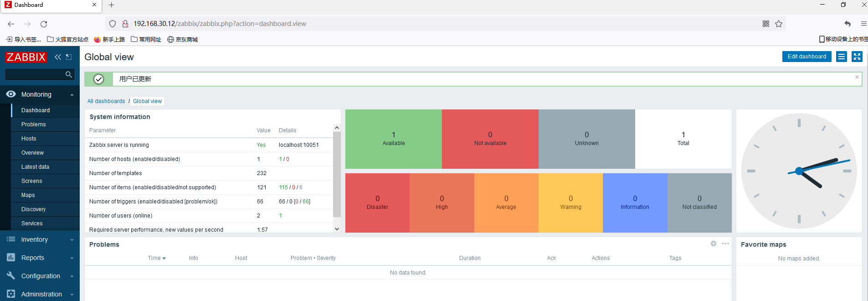The width and height of the screenshot is (868, 301).
Task: Click the Zabbix logo
Action: [x=26, y=57]
